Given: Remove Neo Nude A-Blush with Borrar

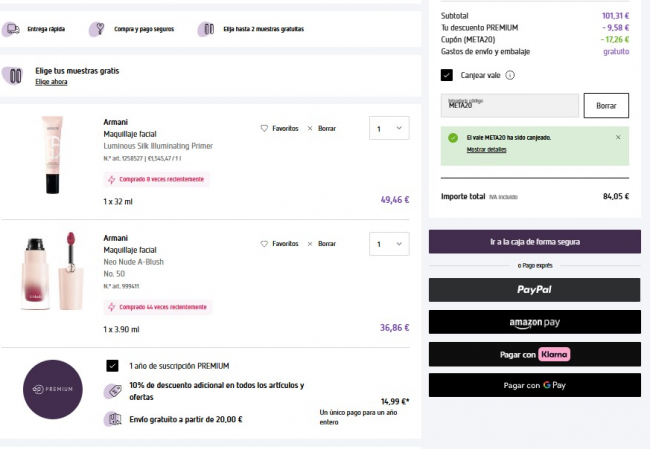Looking at the screenshot, I should pos(310,244).
